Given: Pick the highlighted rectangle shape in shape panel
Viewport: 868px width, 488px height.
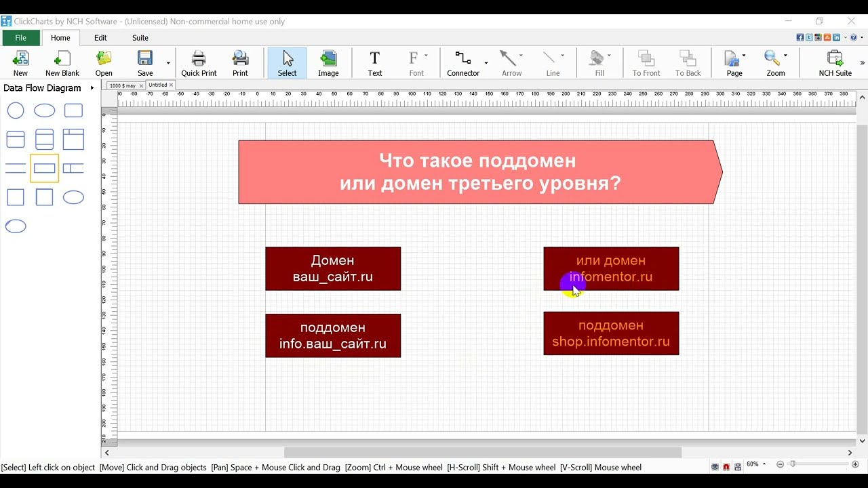Looking at the screenshot, I should (44, 168).
